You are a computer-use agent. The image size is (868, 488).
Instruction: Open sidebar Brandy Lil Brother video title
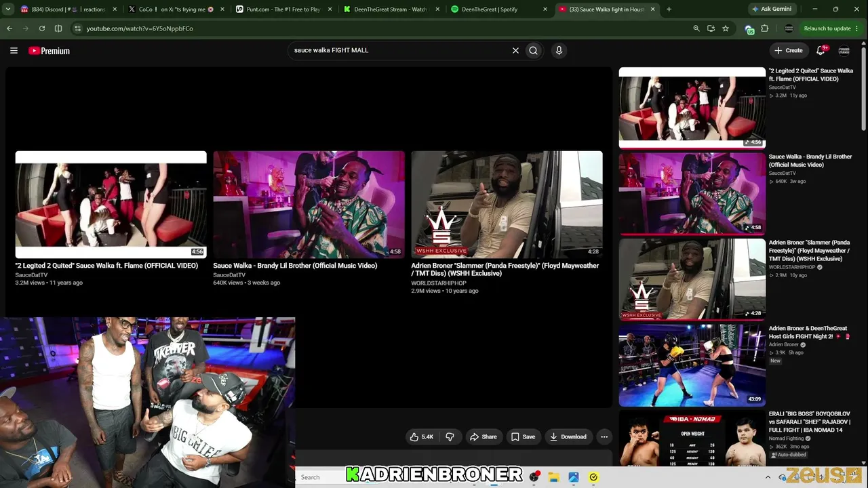pyautogui.click(x=810, y=161)
